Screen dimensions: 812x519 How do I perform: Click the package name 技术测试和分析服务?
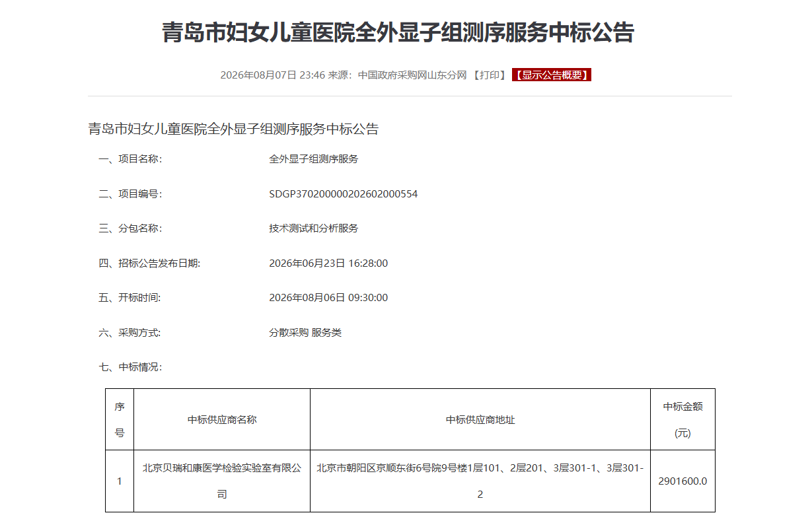coord(314,228)
